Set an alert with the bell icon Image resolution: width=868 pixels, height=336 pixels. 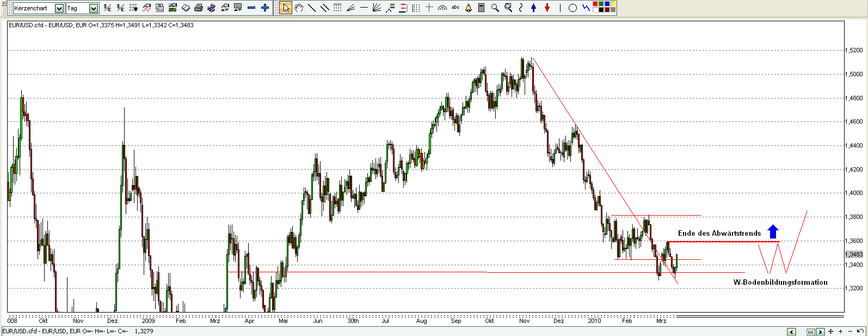click(469, 8)
